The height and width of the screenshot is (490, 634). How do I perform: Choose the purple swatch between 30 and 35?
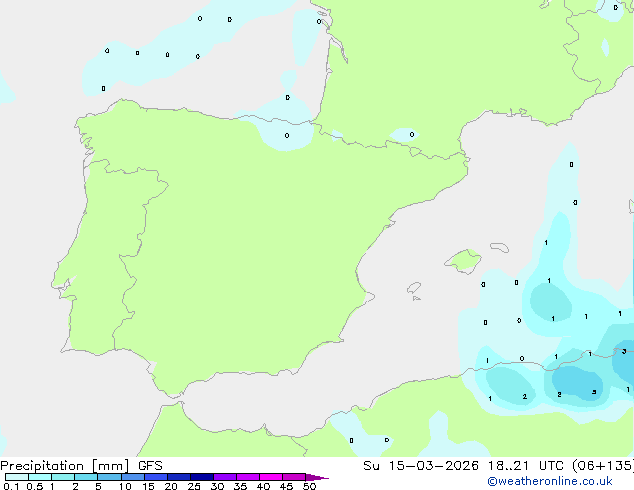(x=225, y=477)
